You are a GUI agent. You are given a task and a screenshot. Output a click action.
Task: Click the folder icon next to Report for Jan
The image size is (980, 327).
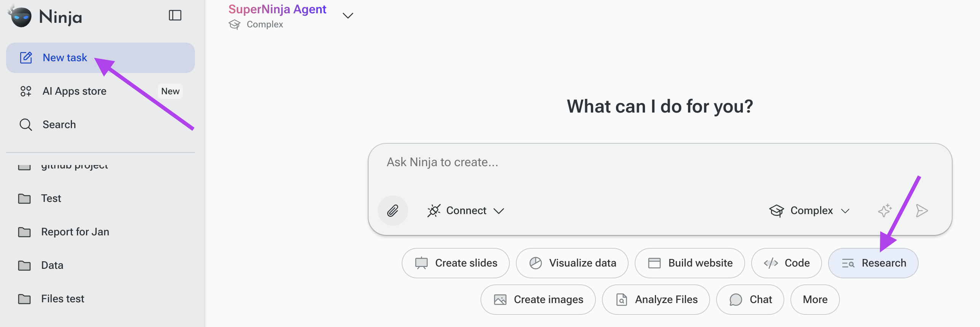[24, 232]
